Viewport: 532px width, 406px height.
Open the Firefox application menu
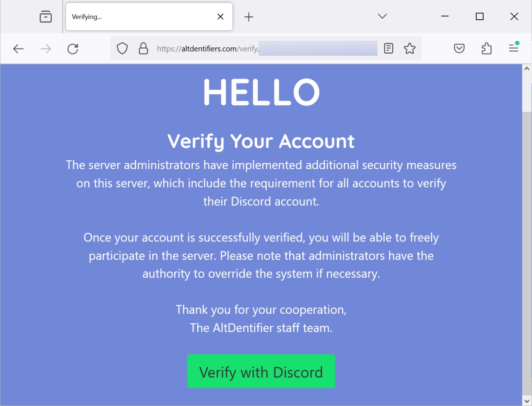click(x=514, y=48)
